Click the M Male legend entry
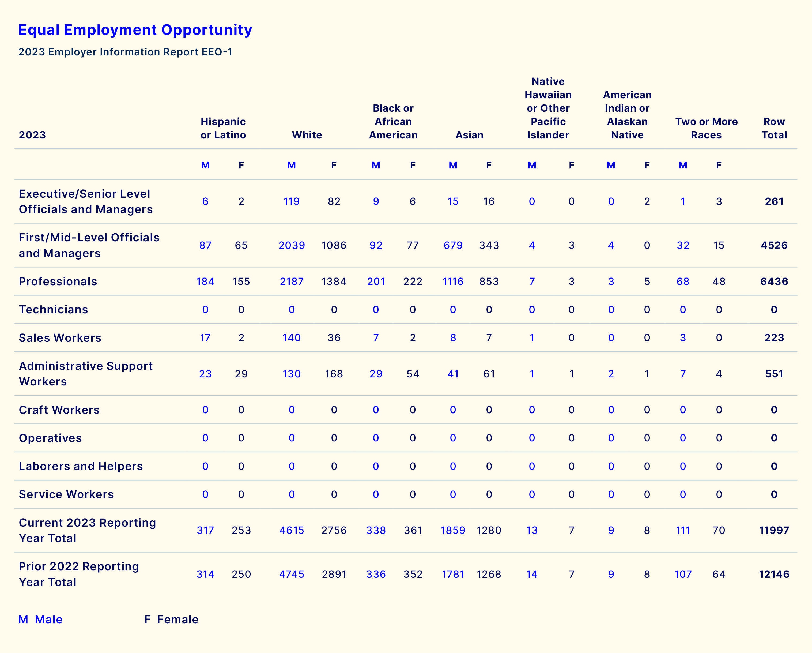The height and width of the screenshot is (653, 812). (x=41, y=620)
